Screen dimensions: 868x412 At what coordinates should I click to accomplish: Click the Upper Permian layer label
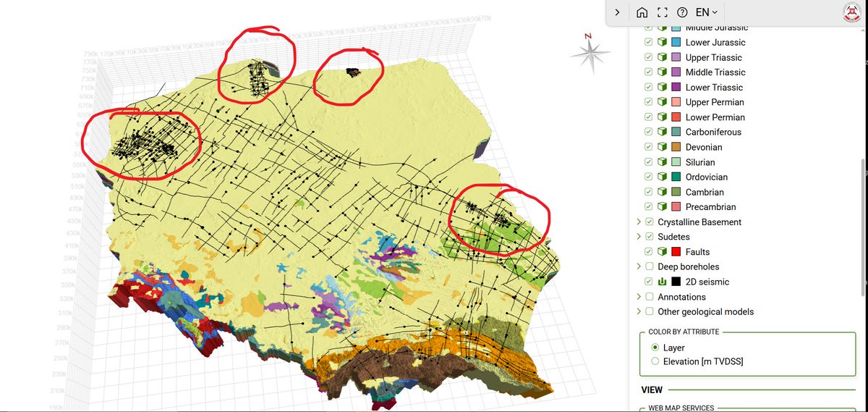[715, 102]
